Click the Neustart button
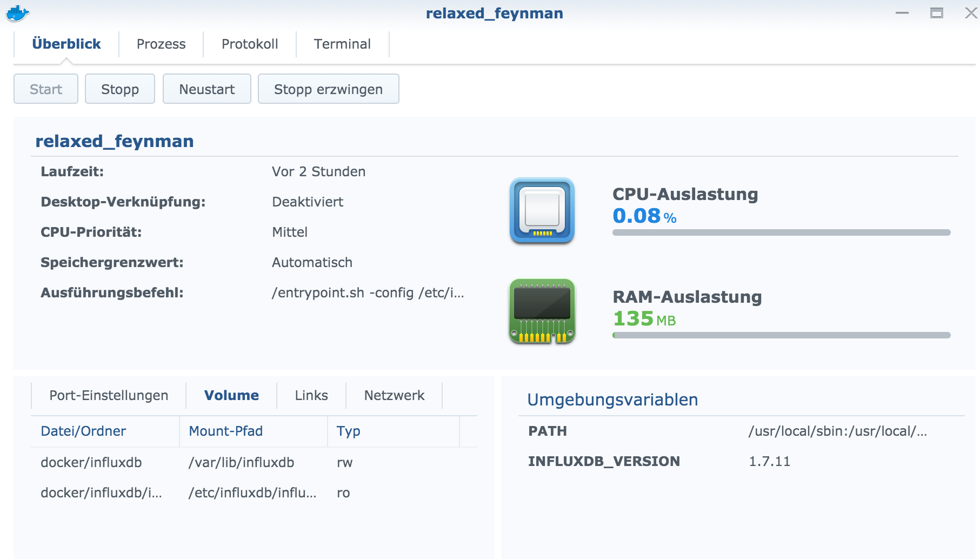The height and width of the screenshot is (559, 980). (207, 89)
